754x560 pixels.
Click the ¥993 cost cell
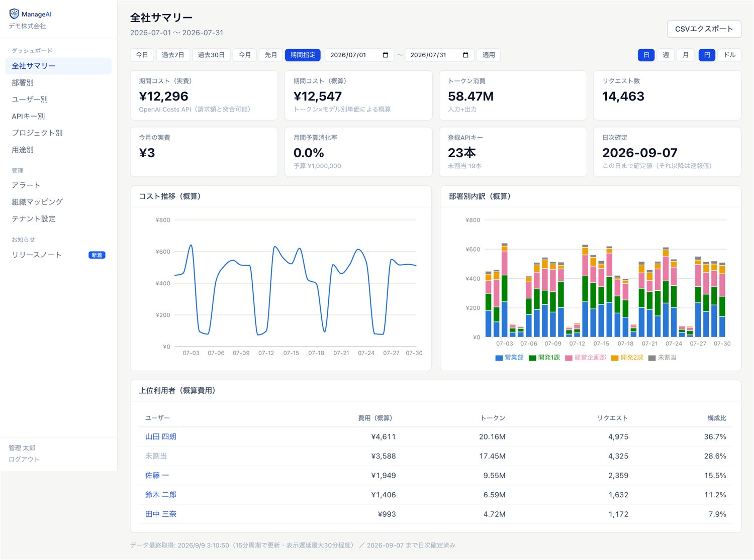pyautogui.click(x=387, y=514)
